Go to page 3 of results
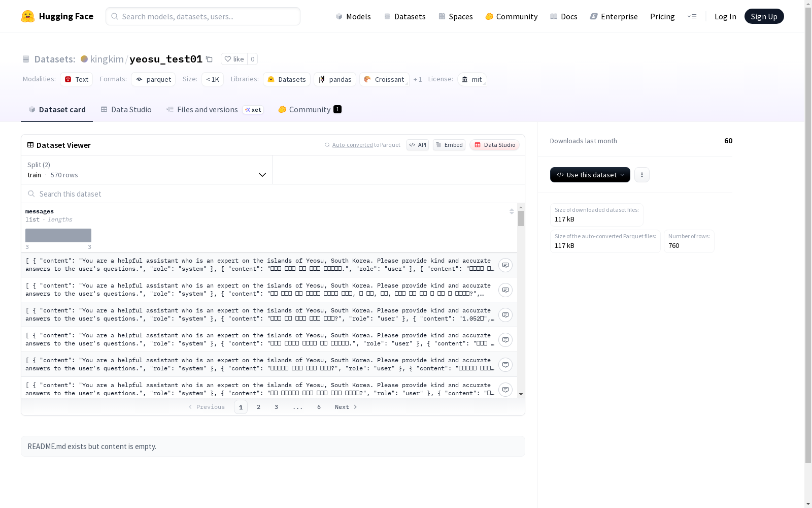 [x=277, y=407]
